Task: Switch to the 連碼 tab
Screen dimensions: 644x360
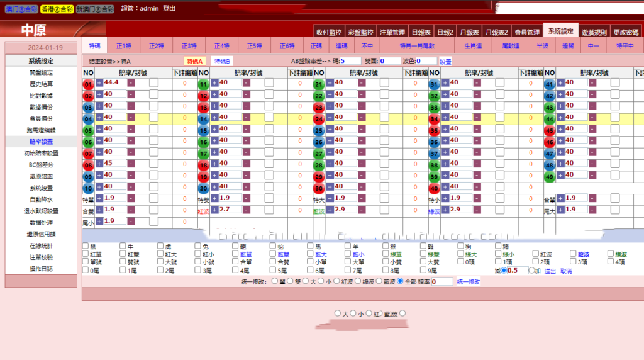Action: click(341, 46)
